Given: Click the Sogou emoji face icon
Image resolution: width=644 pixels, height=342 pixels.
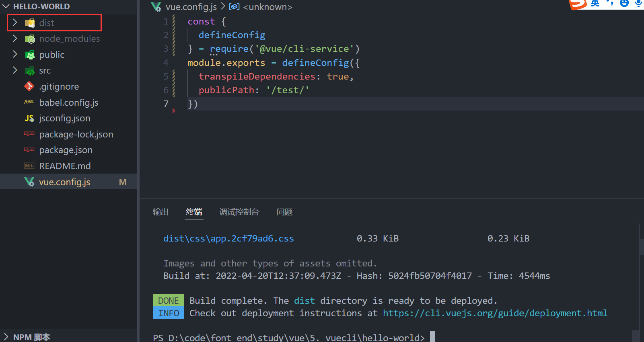Looking at the screenshot, I should click(624, 3).
